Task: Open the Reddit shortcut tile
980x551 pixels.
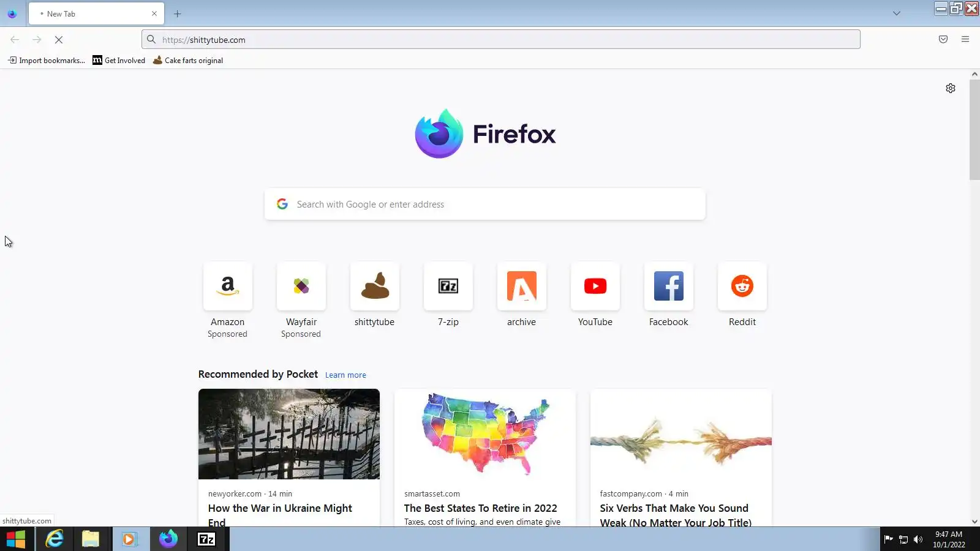Action: (x=742, y=286)
